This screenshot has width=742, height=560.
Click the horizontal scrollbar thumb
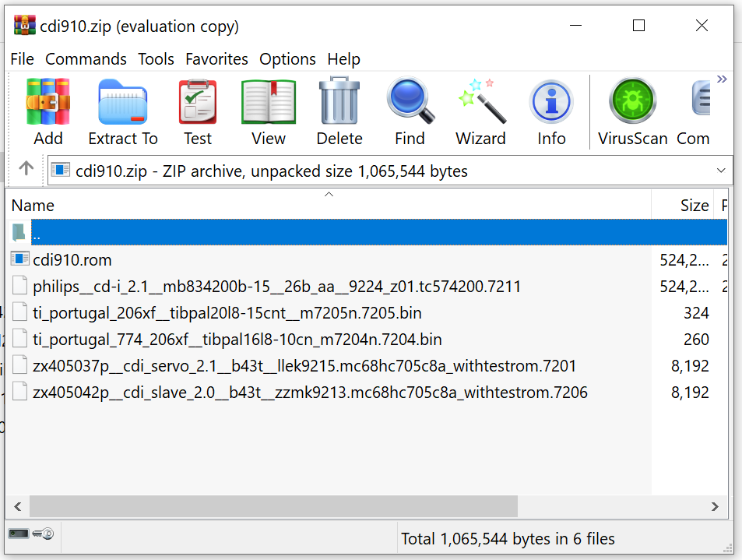(273, 506)
